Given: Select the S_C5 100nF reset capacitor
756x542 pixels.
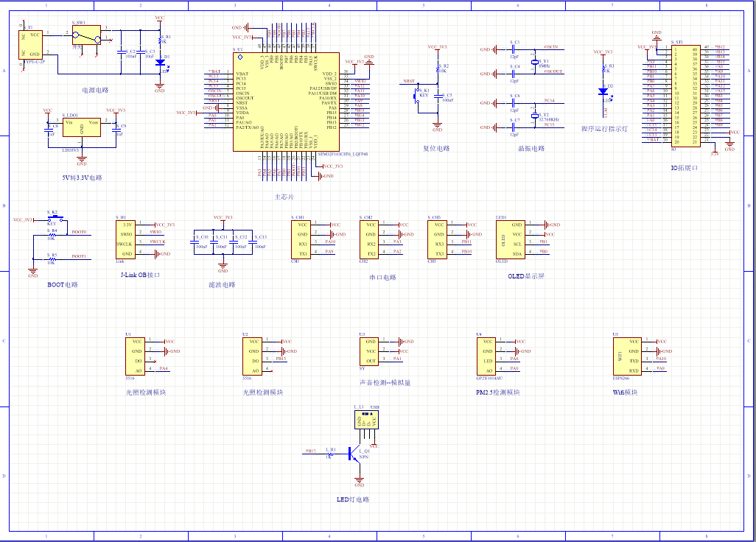Looking at the screenshot, I should pyautogui.click(x=438, y=97).
